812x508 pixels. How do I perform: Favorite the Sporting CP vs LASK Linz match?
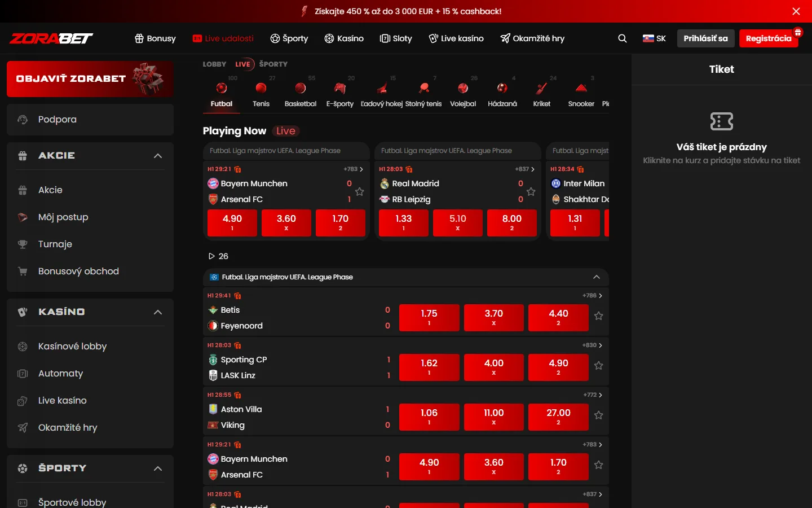599,366
